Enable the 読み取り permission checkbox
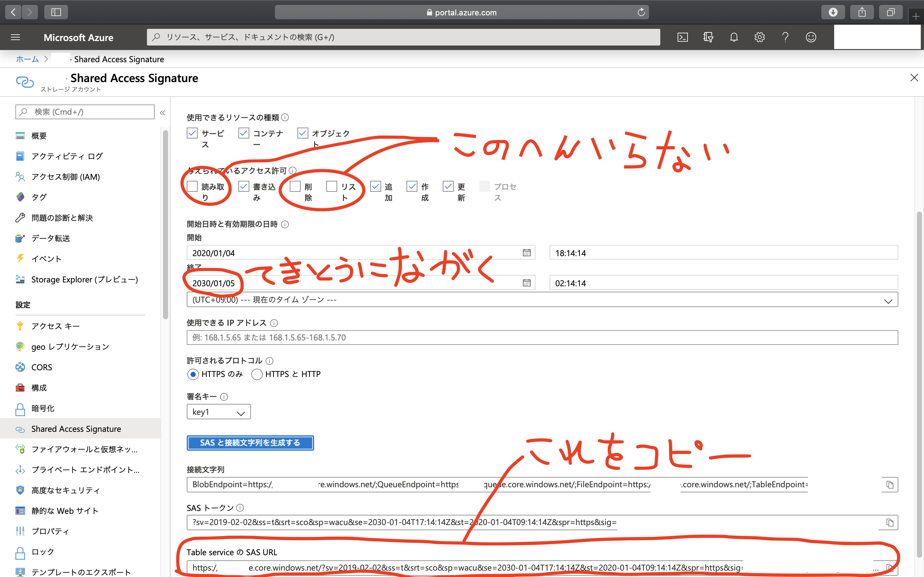Screen dimensions: 924x577 click(192, 186)
